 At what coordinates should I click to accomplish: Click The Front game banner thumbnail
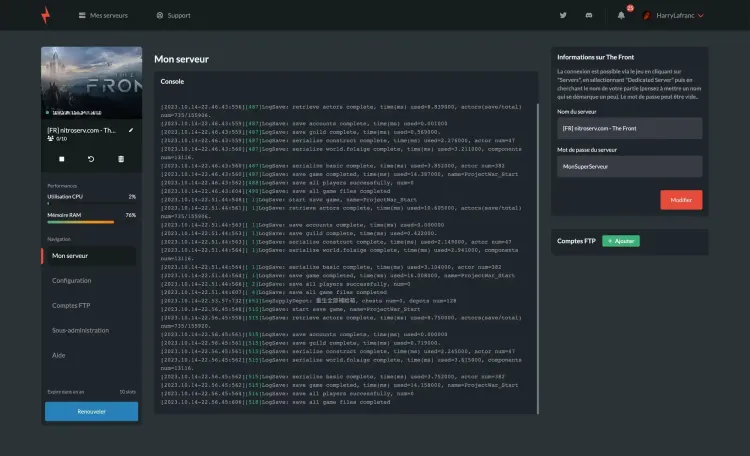point(91,82)
